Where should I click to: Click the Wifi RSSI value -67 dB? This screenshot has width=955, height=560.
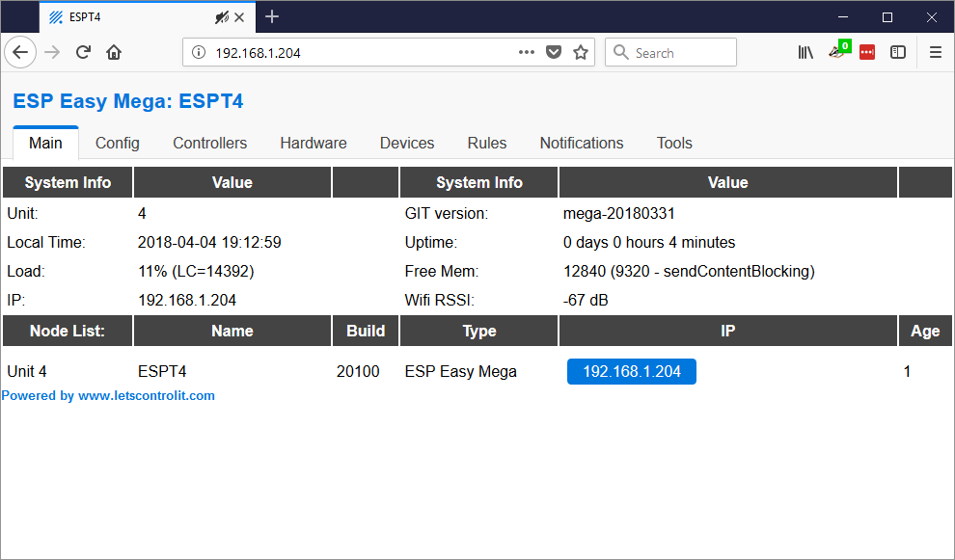click(586, 300)
